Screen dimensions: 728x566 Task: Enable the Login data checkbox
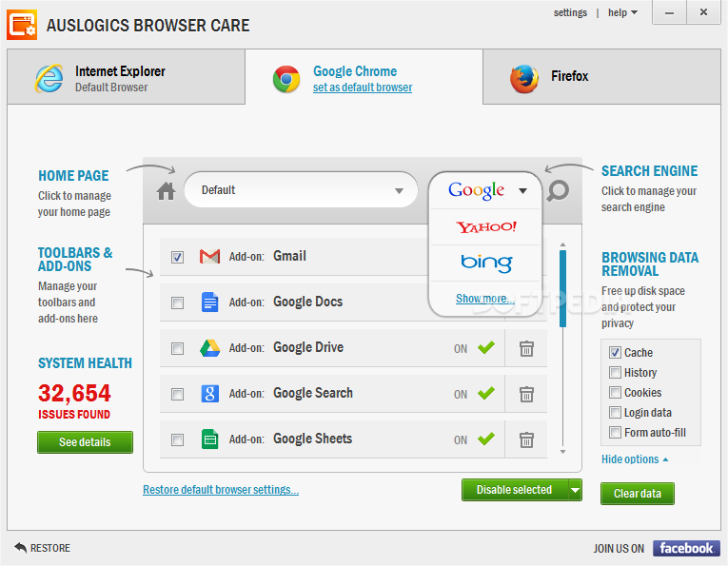click(615, 413)
